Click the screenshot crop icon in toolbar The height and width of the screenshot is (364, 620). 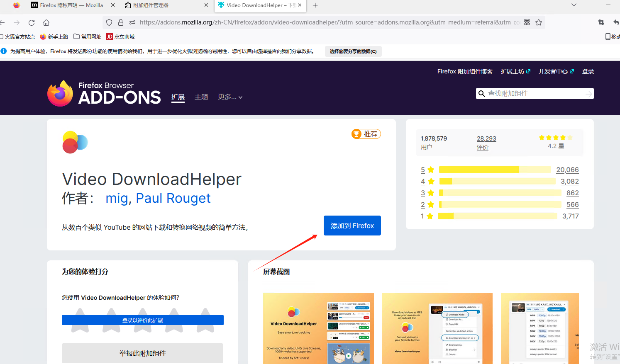point(601,22)
